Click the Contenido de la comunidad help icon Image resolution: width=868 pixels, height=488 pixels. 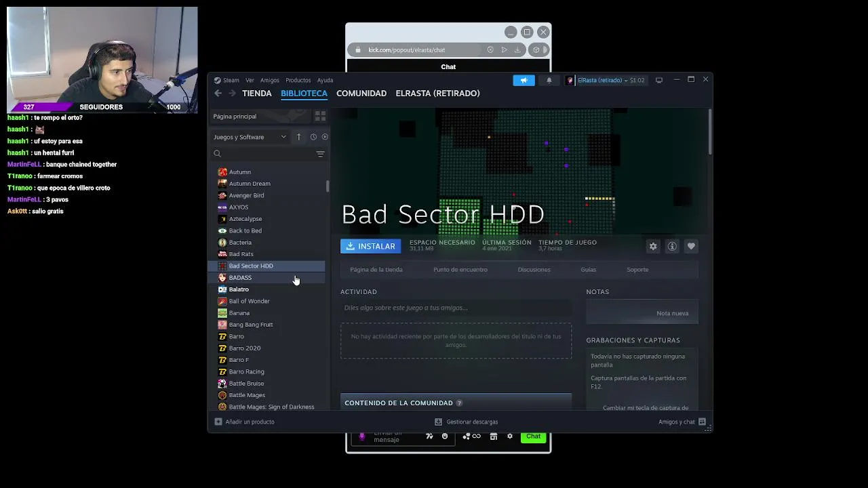coord(459,403)
